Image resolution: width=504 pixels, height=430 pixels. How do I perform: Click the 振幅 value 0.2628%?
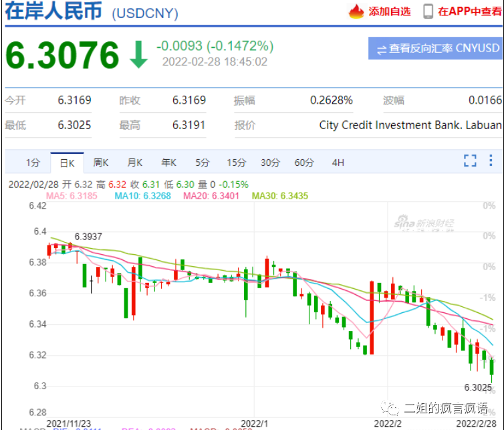(332, 100)
